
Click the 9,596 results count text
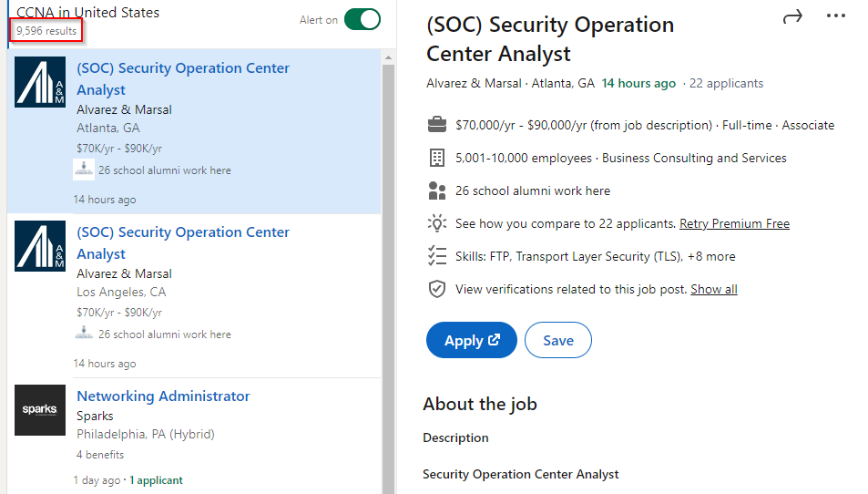point(46,31)
